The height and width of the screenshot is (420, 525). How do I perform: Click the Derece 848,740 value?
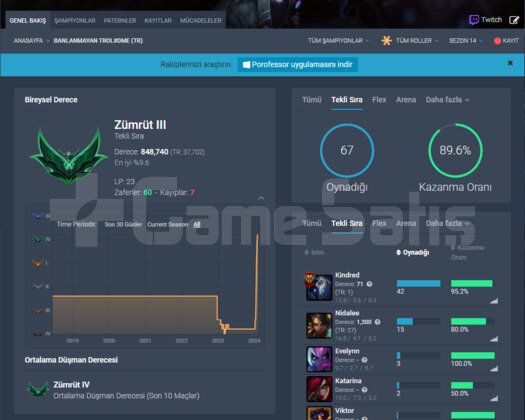pyautogui.click(x=154, y=152)
